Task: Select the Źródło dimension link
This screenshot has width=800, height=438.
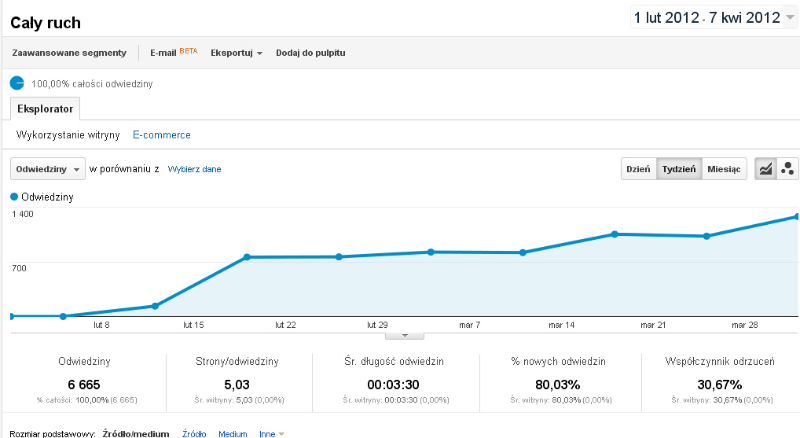Action: tap(194, 433)
